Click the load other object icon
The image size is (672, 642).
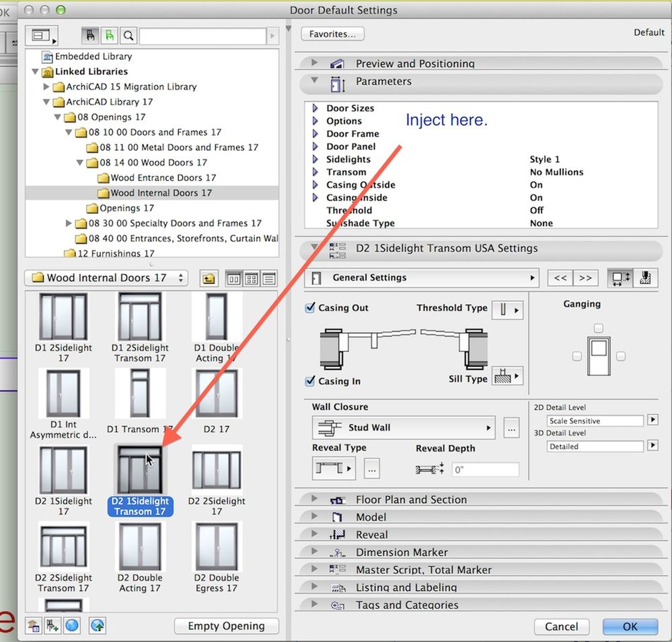pos(52,625)
